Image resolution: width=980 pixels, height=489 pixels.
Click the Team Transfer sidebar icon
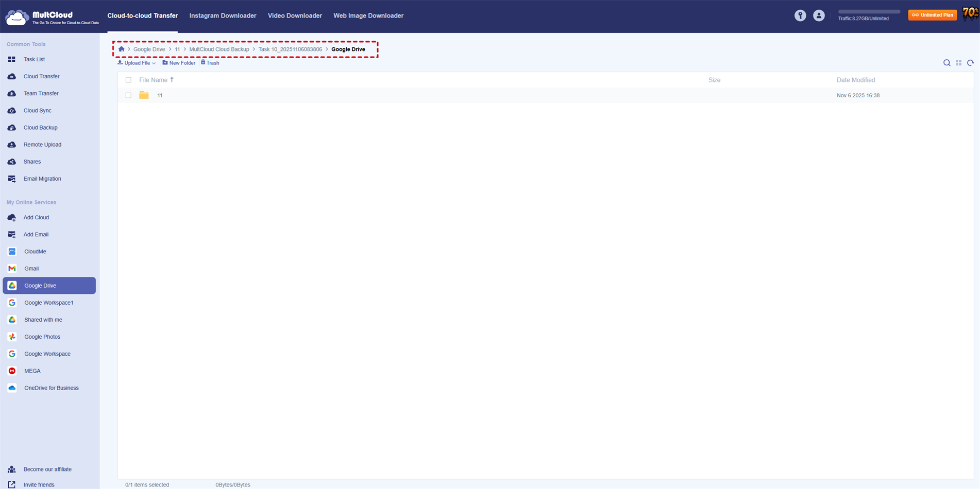(12, 93)
